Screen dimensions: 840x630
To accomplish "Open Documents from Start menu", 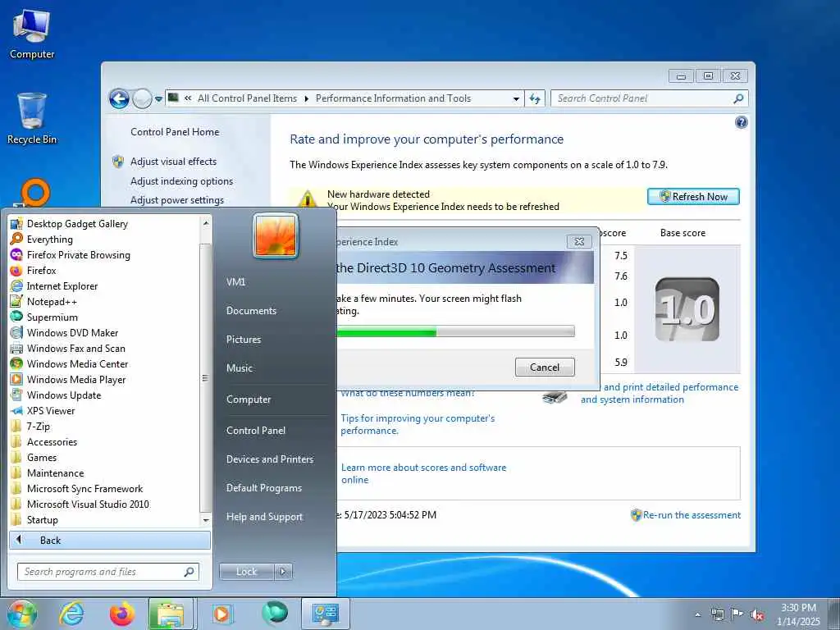I will tap(251, 311).
